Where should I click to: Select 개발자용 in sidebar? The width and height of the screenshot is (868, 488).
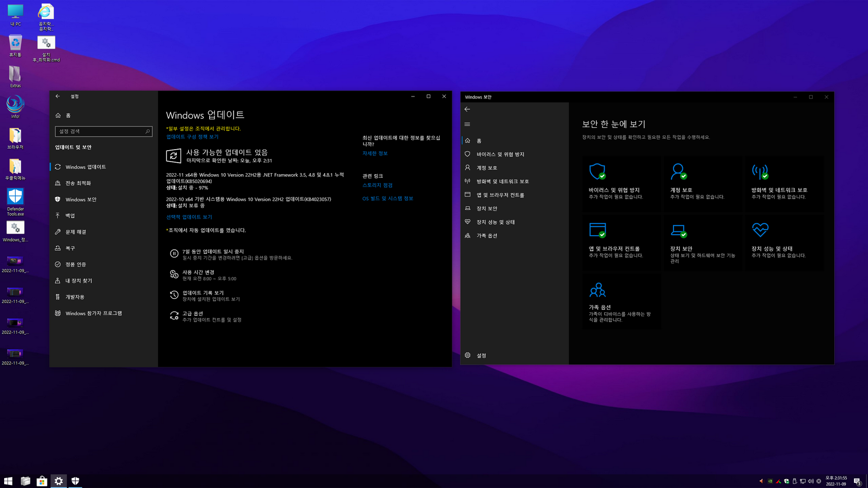point(104,297)
